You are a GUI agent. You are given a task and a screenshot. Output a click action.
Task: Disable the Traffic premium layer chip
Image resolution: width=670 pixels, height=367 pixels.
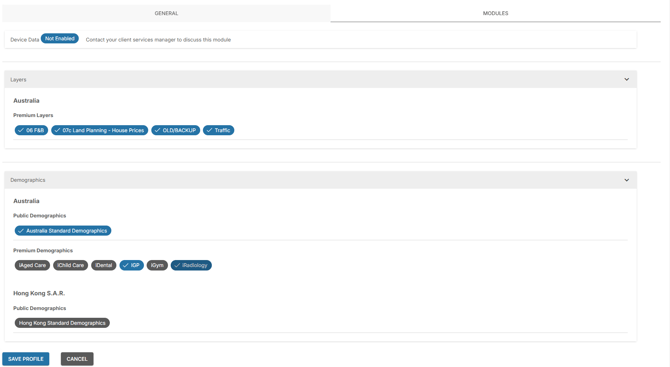(218, 130)
